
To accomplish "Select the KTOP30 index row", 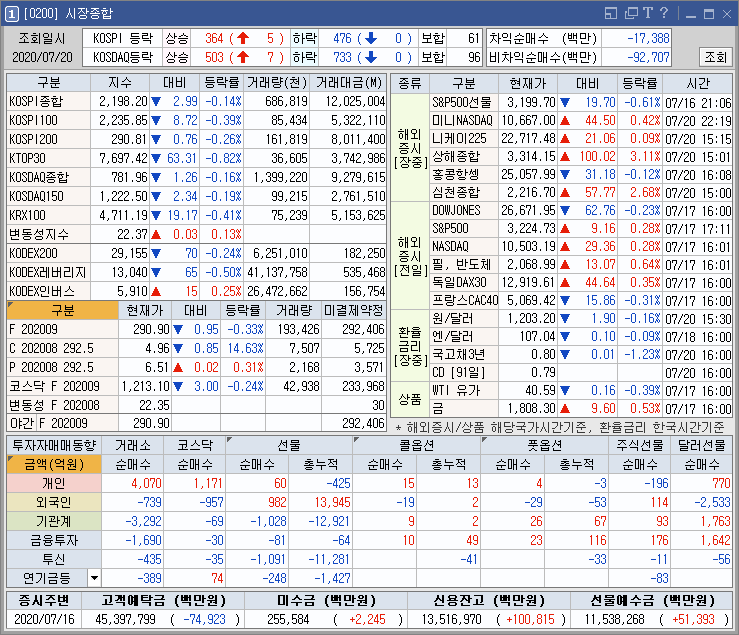I will click(197, 158).
